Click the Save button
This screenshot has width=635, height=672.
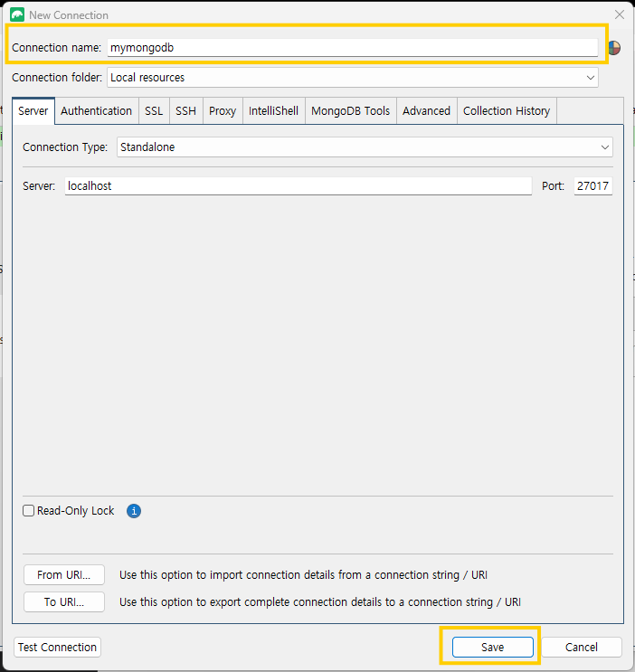point(493,648)
